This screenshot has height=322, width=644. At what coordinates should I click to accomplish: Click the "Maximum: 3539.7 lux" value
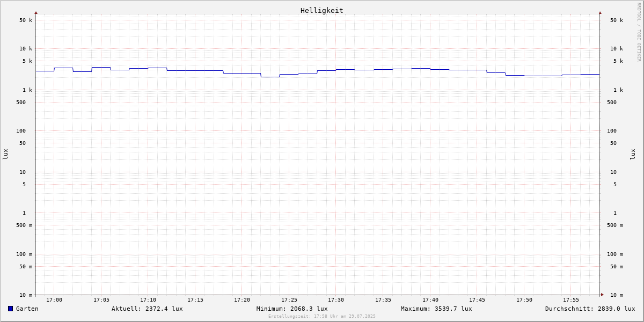tap(436, 309)
